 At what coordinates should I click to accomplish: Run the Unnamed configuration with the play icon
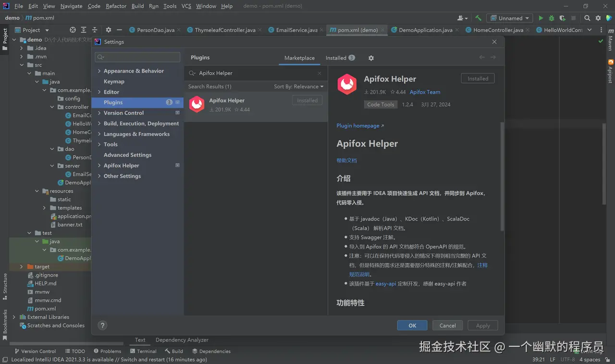541,18
